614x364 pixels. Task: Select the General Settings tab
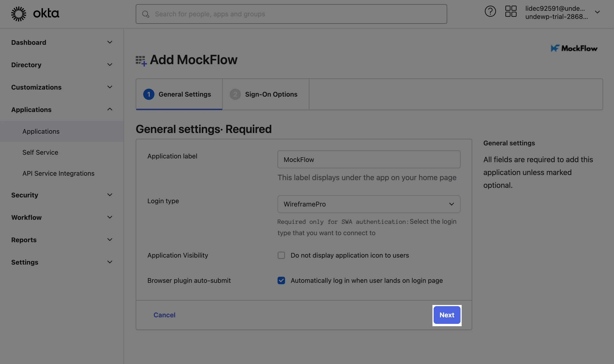pyautogui.click(x=179, y=94)
